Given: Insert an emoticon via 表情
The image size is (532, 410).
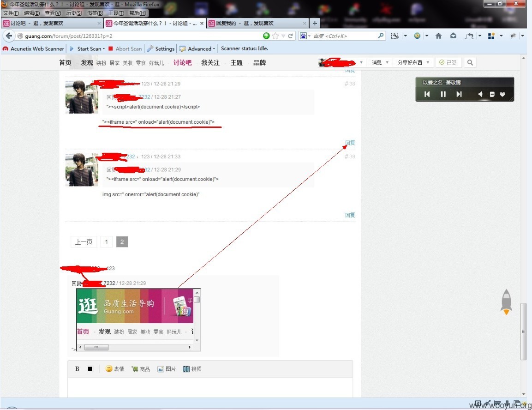Looking at the screenshot, I should tap(115, 368).
